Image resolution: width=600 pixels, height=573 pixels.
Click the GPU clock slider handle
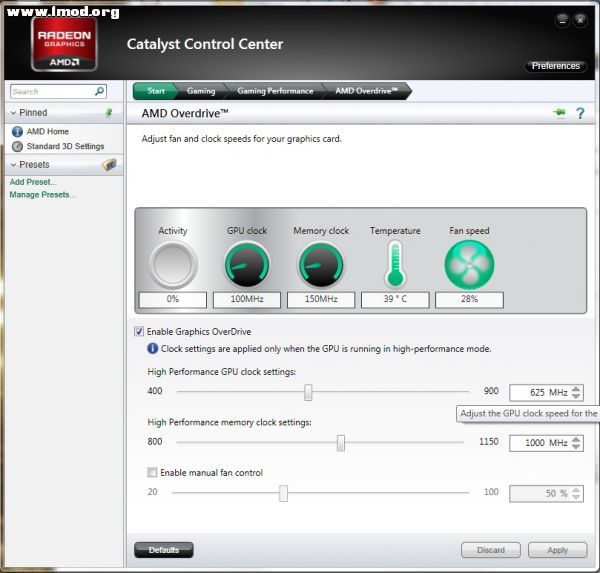pyautogui.click(x=309, y=392)
